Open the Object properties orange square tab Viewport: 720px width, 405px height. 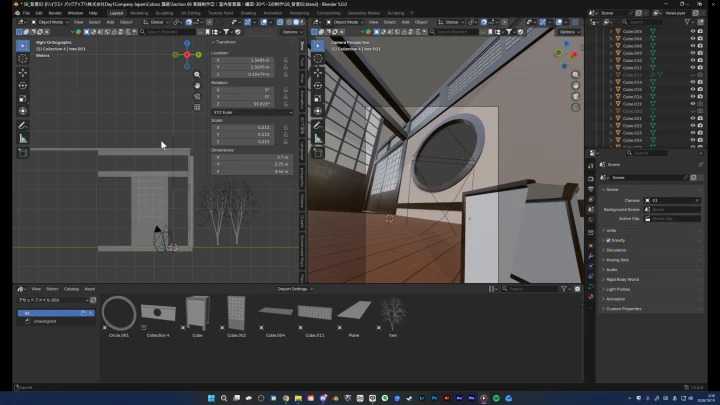(591, 246)
